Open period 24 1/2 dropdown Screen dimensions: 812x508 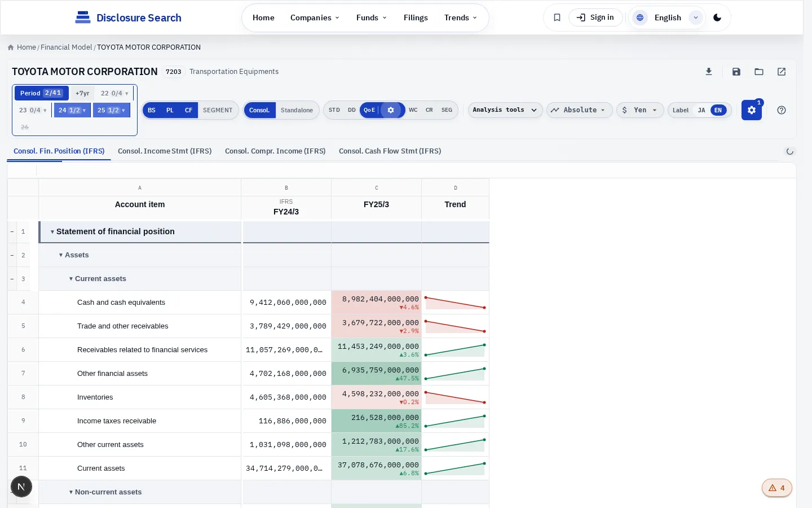point(72,110)
